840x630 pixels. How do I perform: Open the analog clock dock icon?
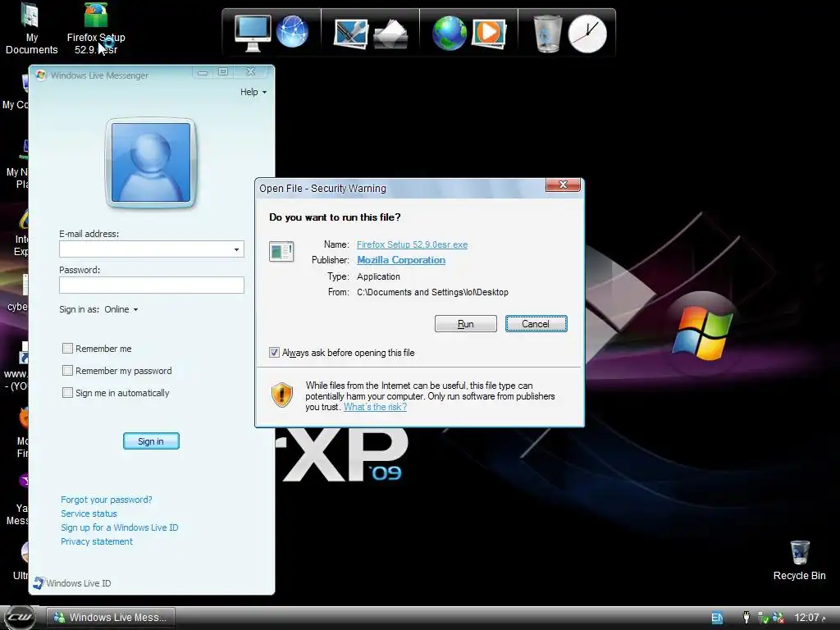(x=587, y=34)
